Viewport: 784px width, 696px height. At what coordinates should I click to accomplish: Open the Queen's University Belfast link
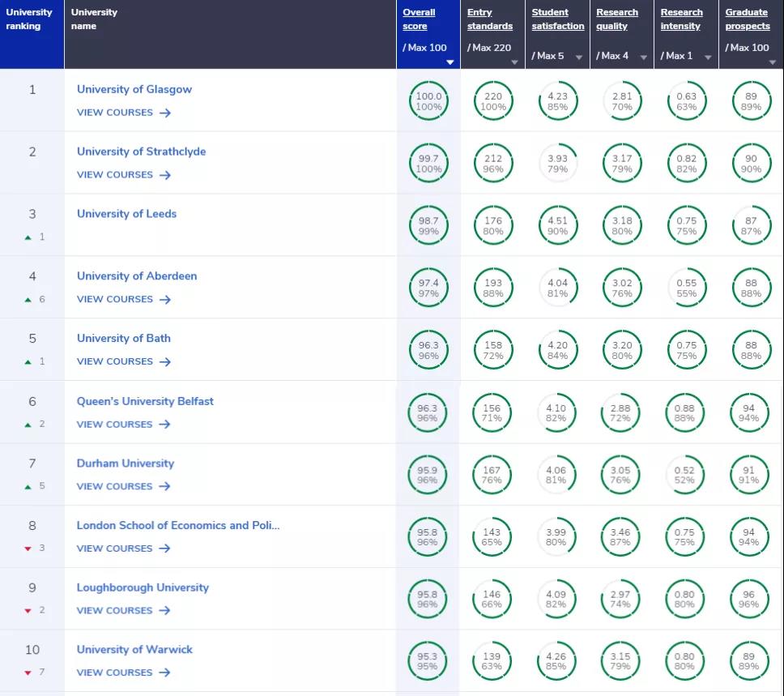[145, 401]
